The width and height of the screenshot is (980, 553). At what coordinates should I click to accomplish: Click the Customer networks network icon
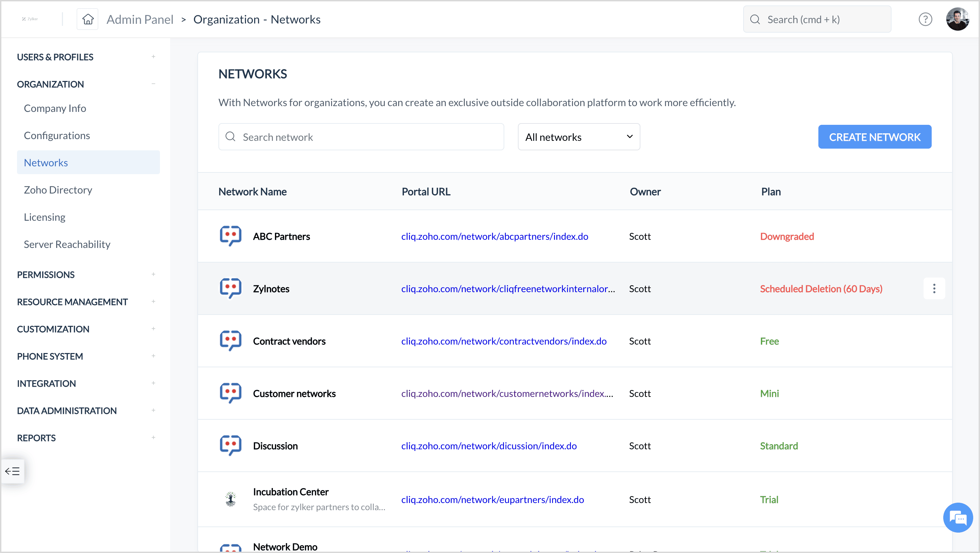[x=231, y=393]
